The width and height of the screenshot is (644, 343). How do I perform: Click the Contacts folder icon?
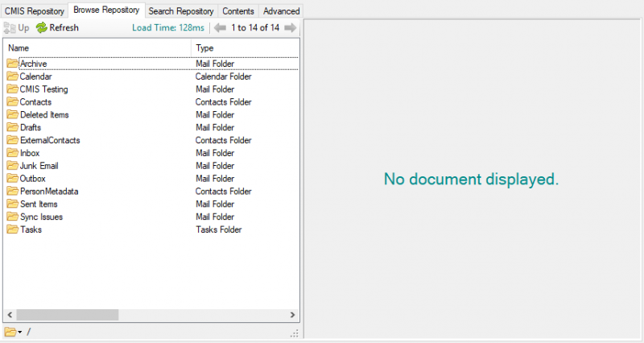12,102
